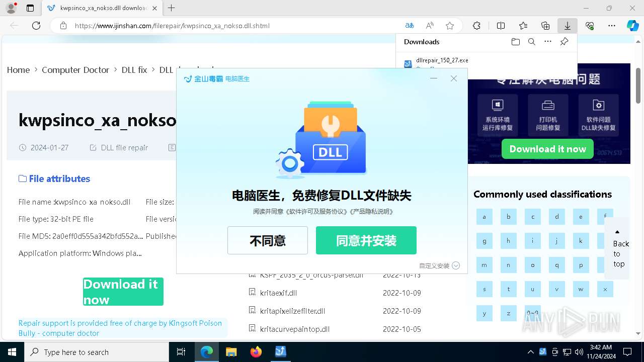Screen dimensions: 644x362
Task: Open a new browser tab
Action: coord(172,8)
